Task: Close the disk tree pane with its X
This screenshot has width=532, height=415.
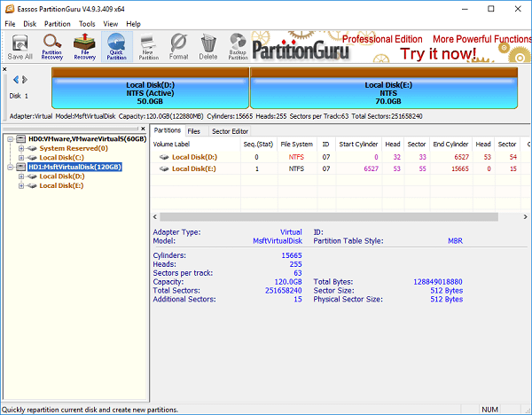Action: tap(143, 129)
